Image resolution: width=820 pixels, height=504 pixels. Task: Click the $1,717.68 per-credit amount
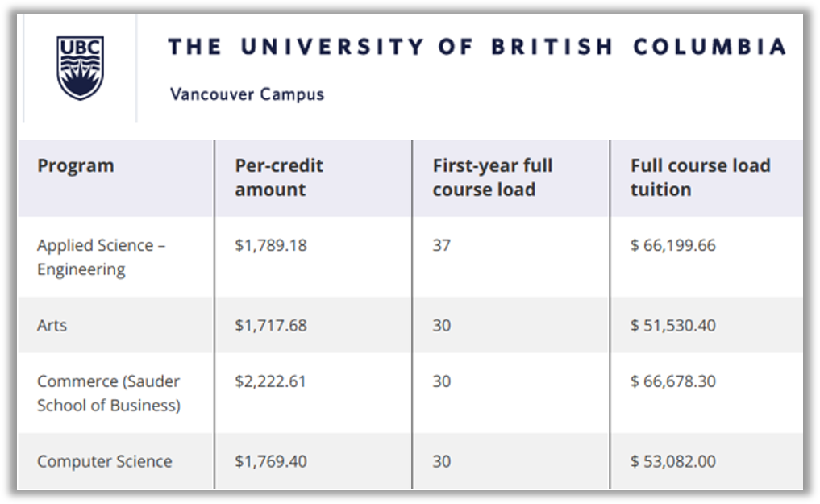pyautogui.click(x=270, y=325)
